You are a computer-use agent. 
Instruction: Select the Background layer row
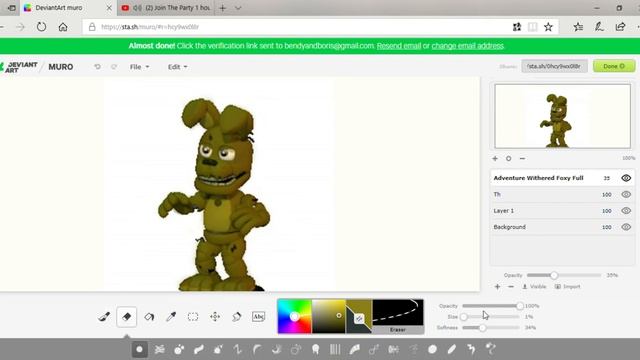tap(562, 227)
